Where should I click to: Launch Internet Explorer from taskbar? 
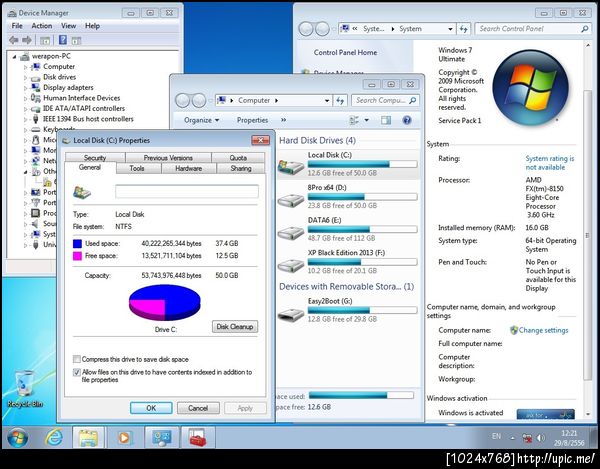54,438
